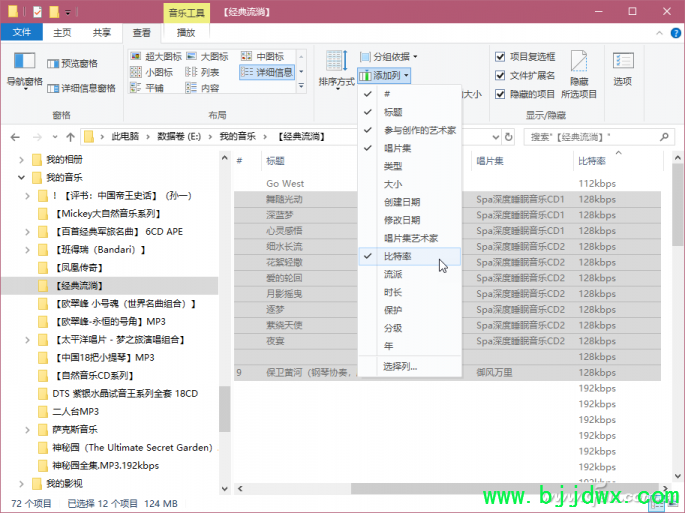Viewport: 685px width, 513px height.
Task: Switch to the 共享 (Share) tab
Action: coord(101,33)
